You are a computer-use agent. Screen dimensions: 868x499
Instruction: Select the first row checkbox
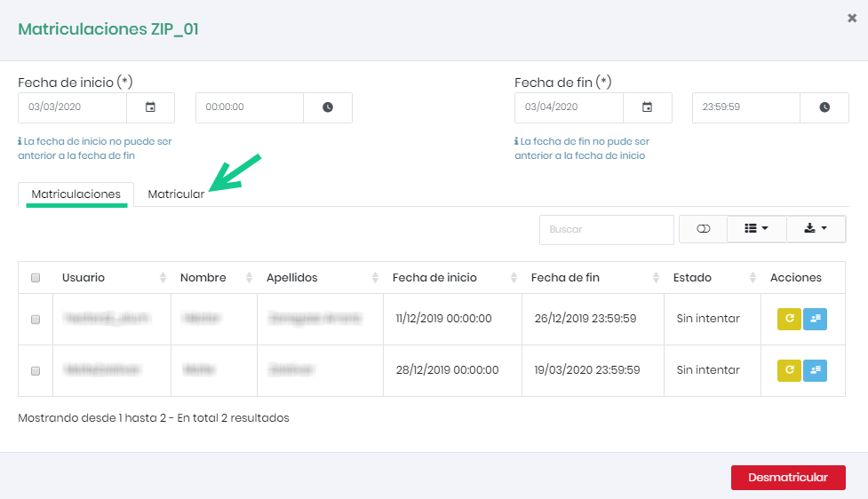pos(36,320)
